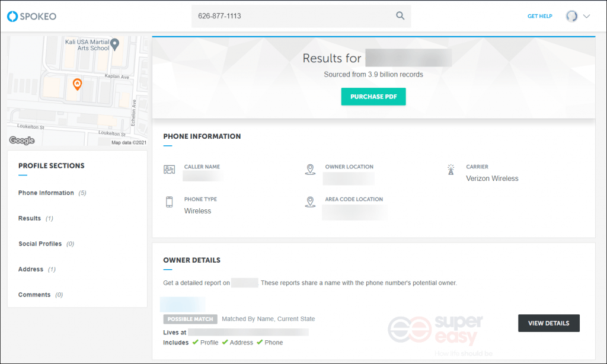The image size is (607, 364).
Task: Click the search magnifier icon
Action: pos(400,15)
